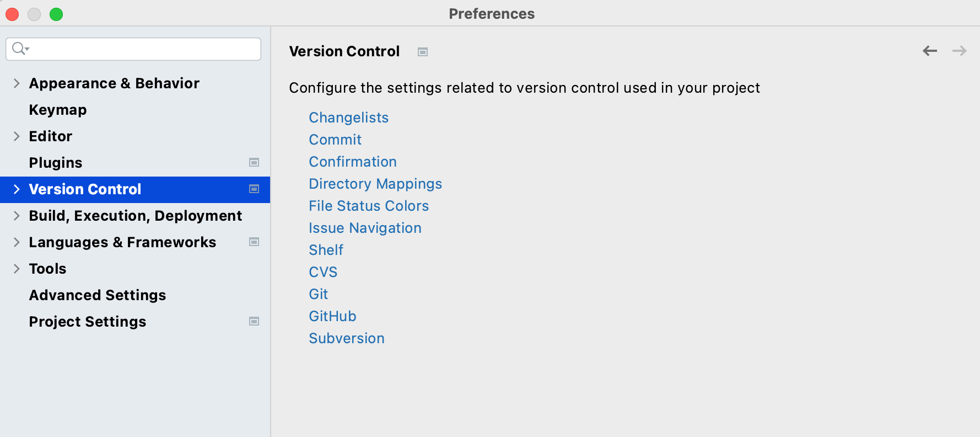The height and width of the screenshot is (437, 980).
Task: Open File Status Colors settings
Action: pos(369,206)
